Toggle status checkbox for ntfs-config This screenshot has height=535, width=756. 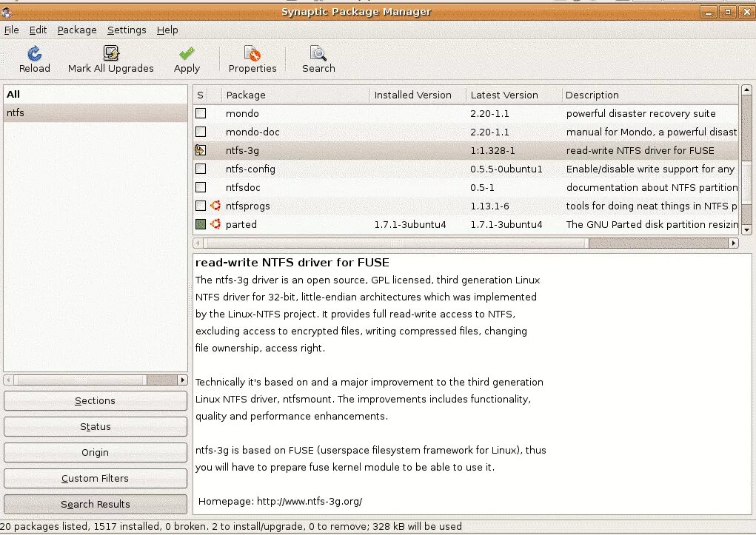click(201, 169)
